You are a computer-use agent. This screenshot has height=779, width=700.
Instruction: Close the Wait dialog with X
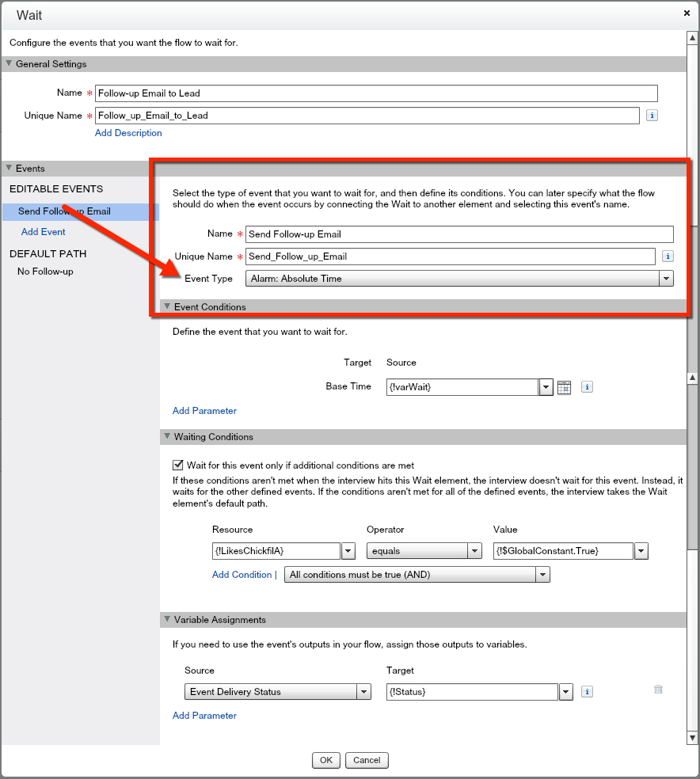(687, 13)
